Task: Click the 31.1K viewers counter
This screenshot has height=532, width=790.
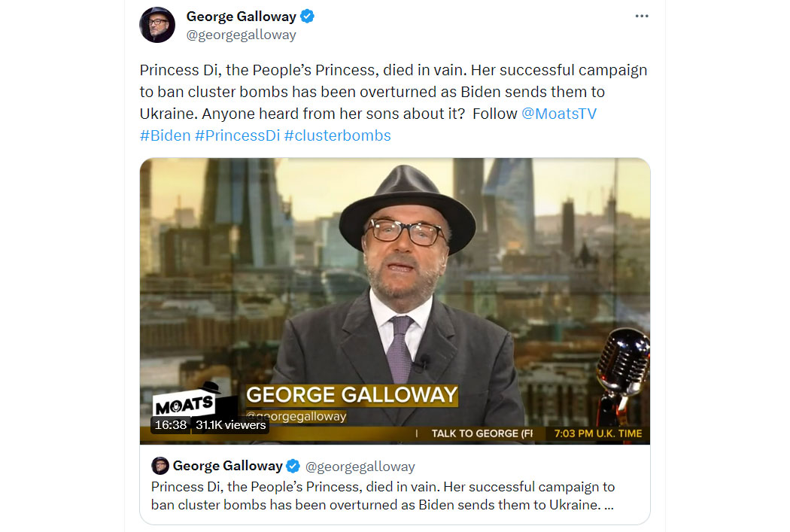Action: (230, 425)
